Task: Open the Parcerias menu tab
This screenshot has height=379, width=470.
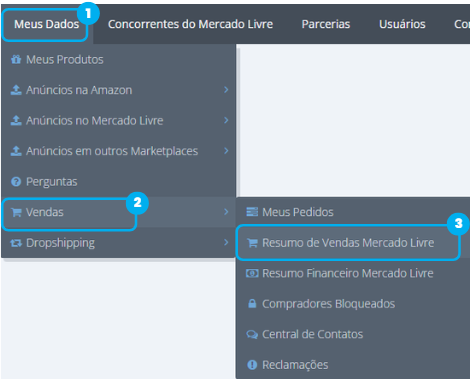Action: click(x=326, y=24)
